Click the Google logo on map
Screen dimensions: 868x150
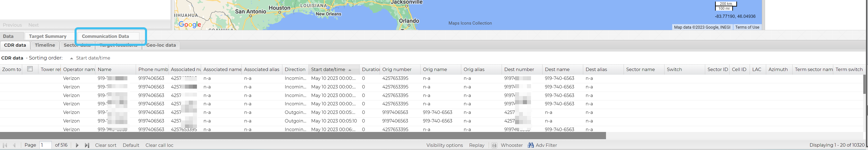(190, 24)
